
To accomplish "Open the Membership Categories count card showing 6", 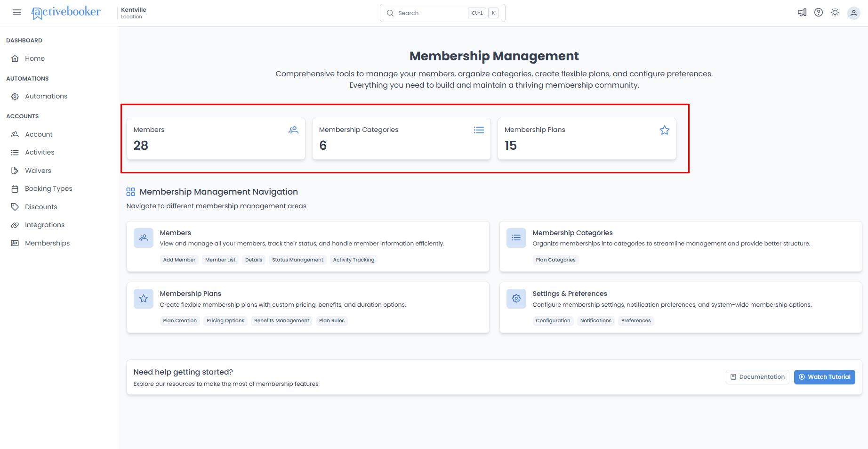I will (x=402, y=139).
